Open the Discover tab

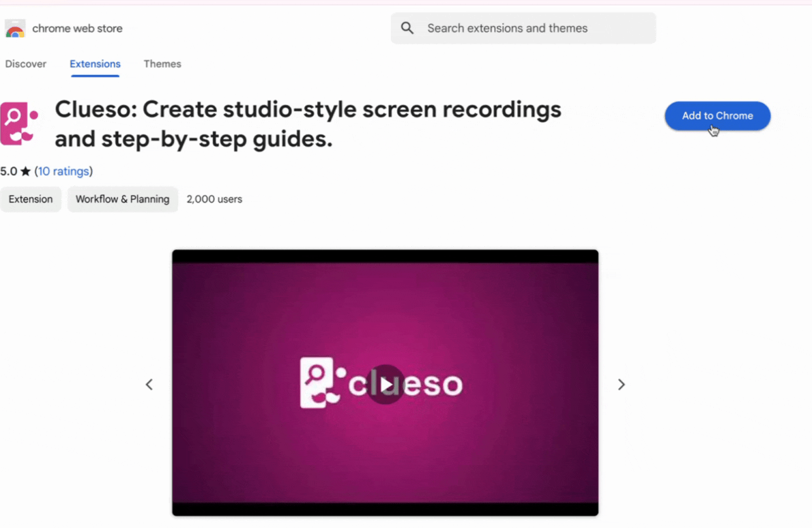click(x=26, y=64)
